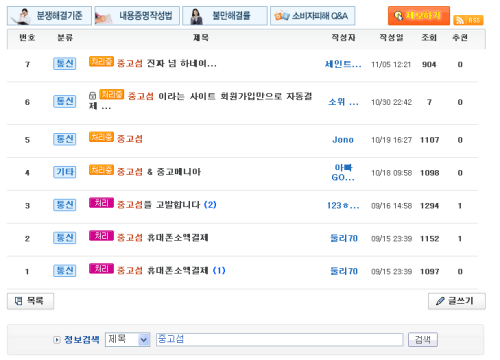This screenshot has width=500, height=360.
Task: Click the search input containing 중고섬
Action: pyautogui.click(x=280, y=339)
